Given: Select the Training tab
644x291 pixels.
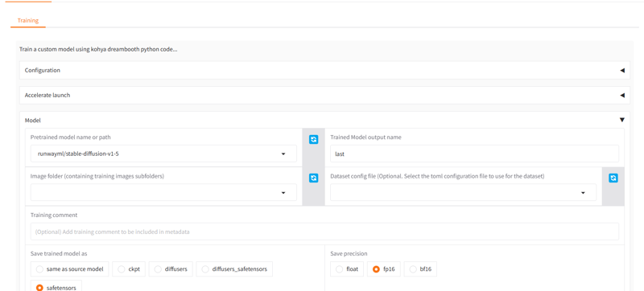Looking at the screenshot, I should click(28, 20).
